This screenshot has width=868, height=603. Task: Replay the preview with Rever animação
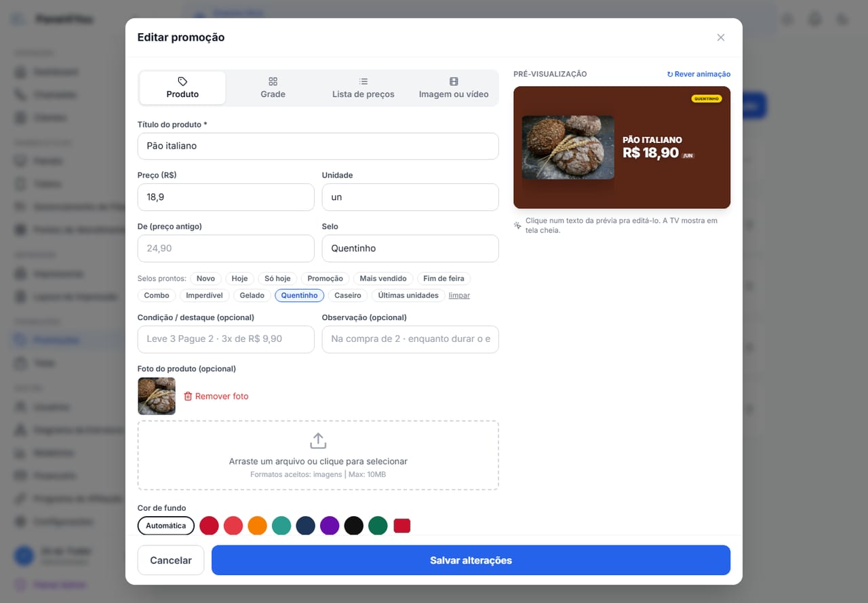click(x=698, y=74)
